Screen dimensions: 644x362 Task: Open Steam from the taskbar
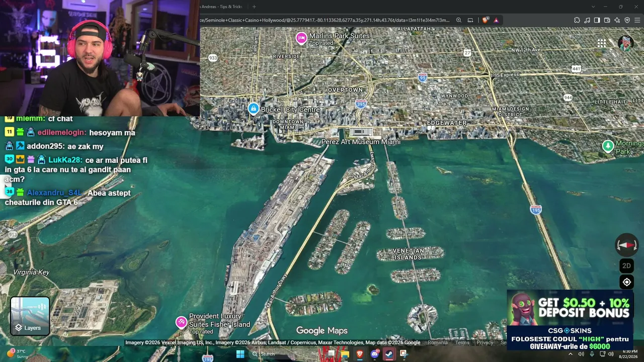pos(389,354)
